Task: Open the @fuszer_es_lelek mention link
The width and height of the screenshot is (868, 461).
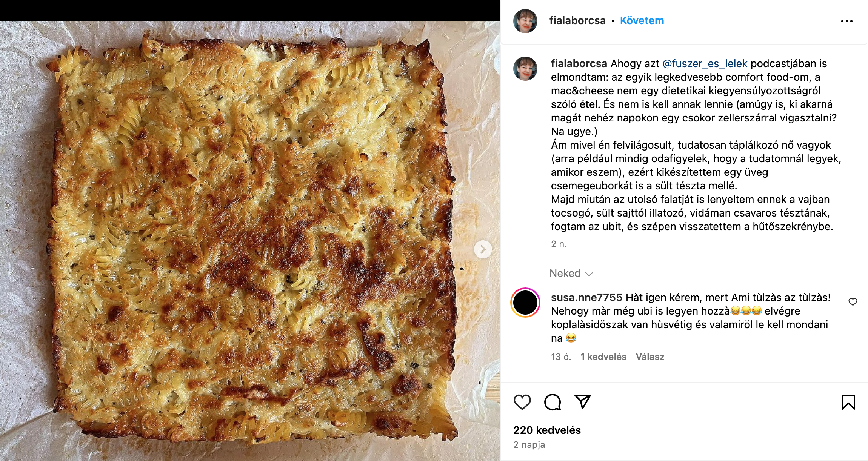Action: tap(705, 63)
